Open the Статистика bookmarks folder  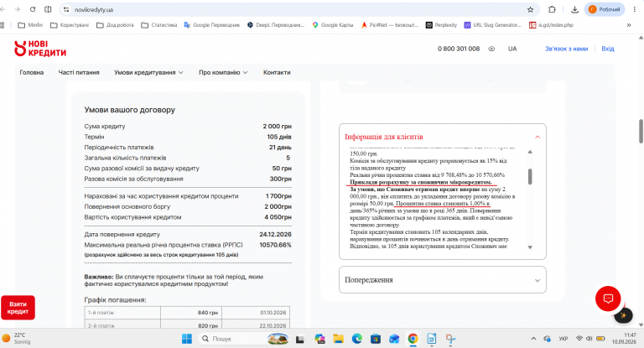coord(159,25)
